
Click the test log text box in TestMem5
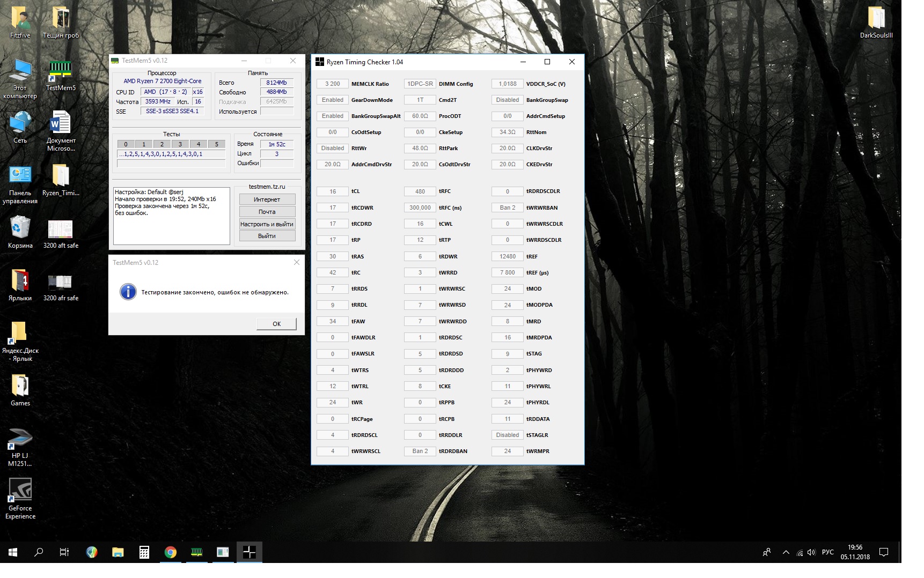click(x=172, y=216)
